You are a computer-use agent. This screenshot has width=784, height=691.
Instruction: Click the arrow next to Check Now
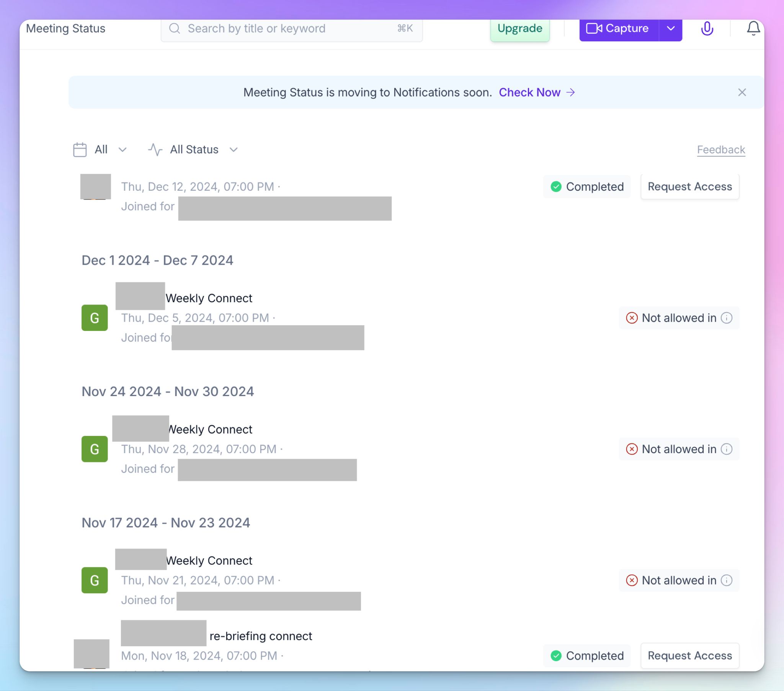[571, 92]
